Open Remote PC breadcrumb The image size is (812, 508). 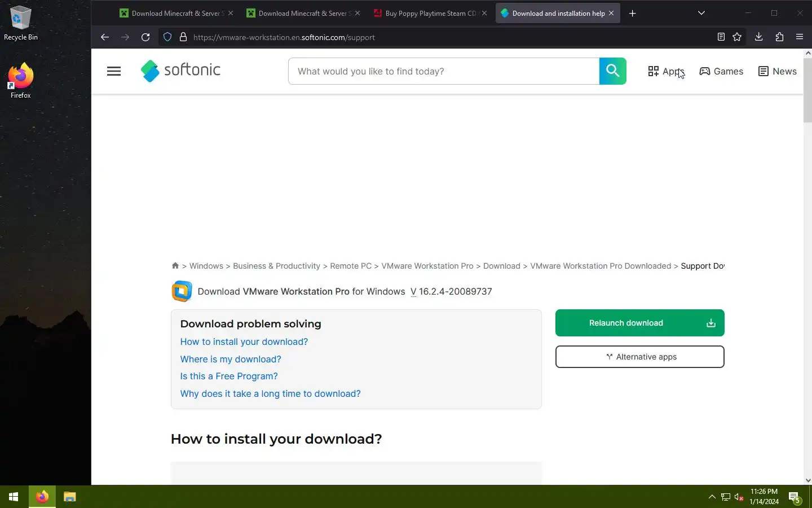click(x=351, y=266)
